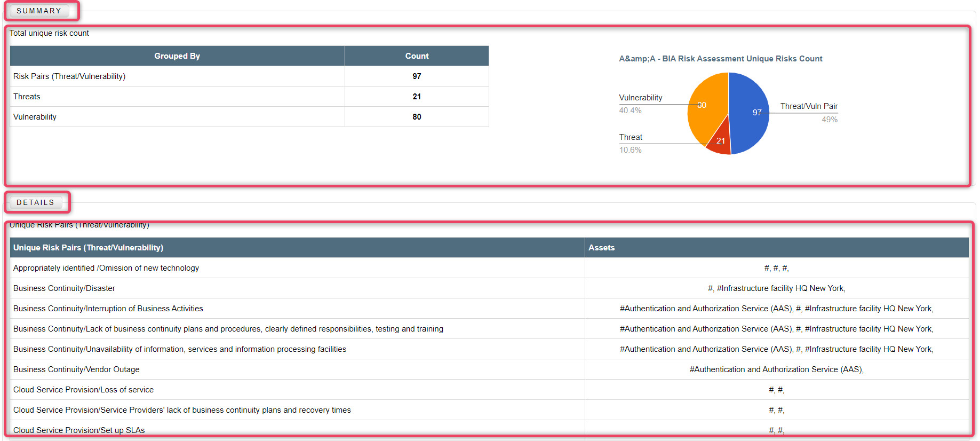Click assets cell for Omission of new technology
Viewport: 980px width, 441px height.
(777, 268)
